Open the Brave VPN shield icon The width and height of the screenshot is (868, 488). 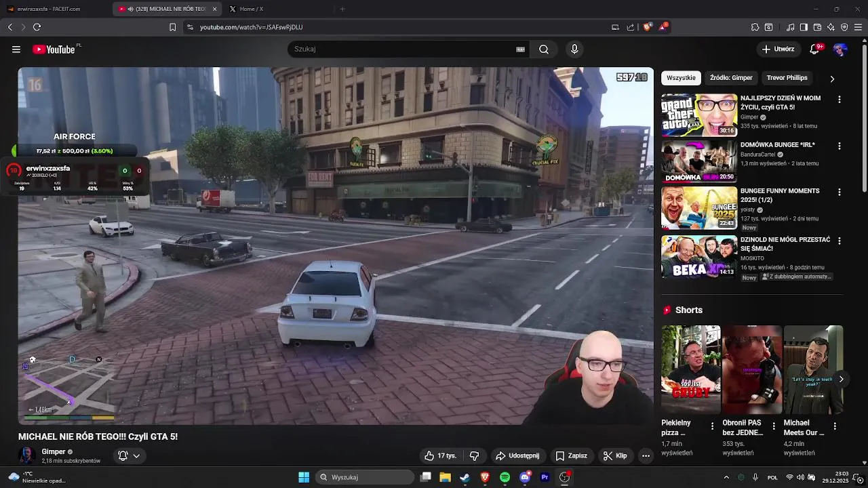point(844,27)
